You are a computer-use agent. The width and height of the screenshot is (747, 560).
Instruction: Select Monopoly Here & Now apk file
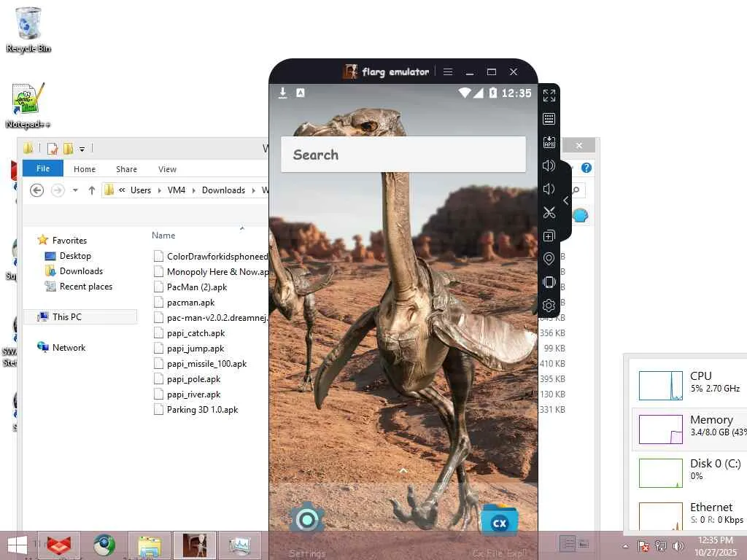211,271
